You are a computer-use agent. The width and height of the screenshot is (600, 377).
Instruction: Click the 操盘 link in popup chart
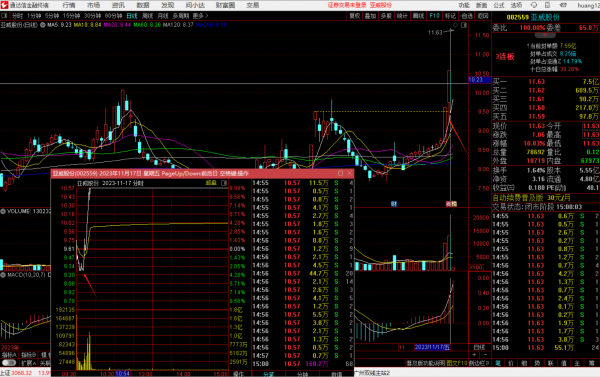[211, 183]
